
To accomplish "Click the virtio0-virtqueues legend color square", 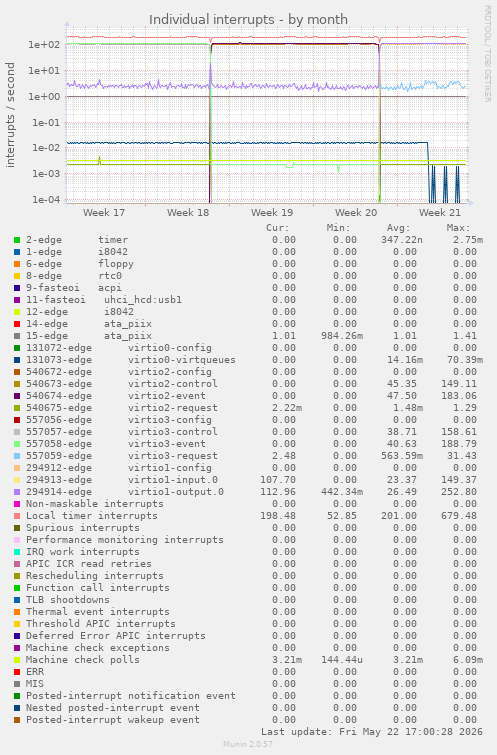I will pyautogui.click(x=17, y=360).
